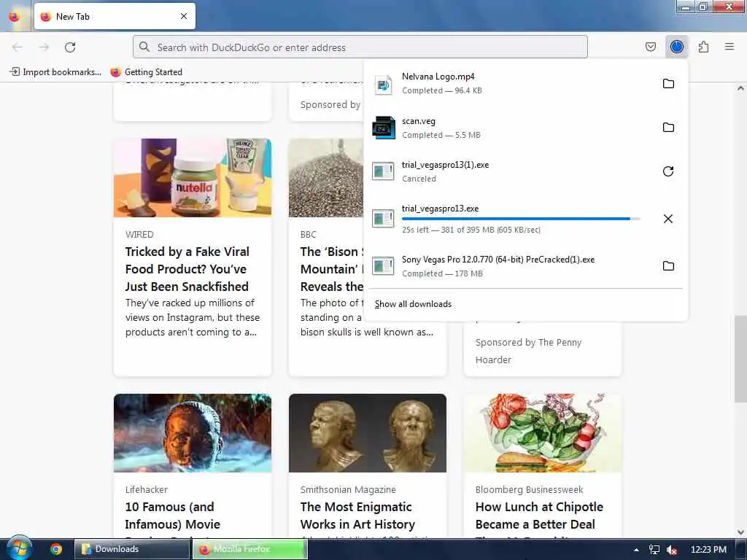This screenshot has width=747, height=560.
Task: Open the Lifehacker movie scene thumbnail
Action: 193,433
